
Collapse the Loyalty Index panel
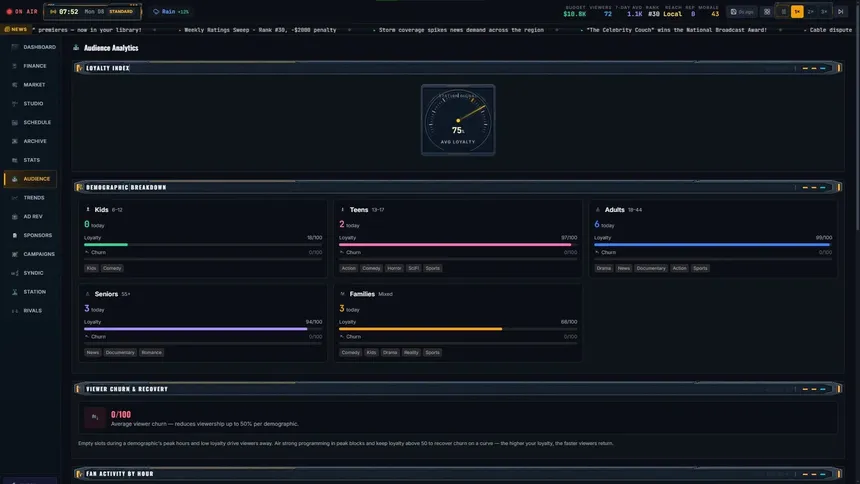tap(805, 68)
